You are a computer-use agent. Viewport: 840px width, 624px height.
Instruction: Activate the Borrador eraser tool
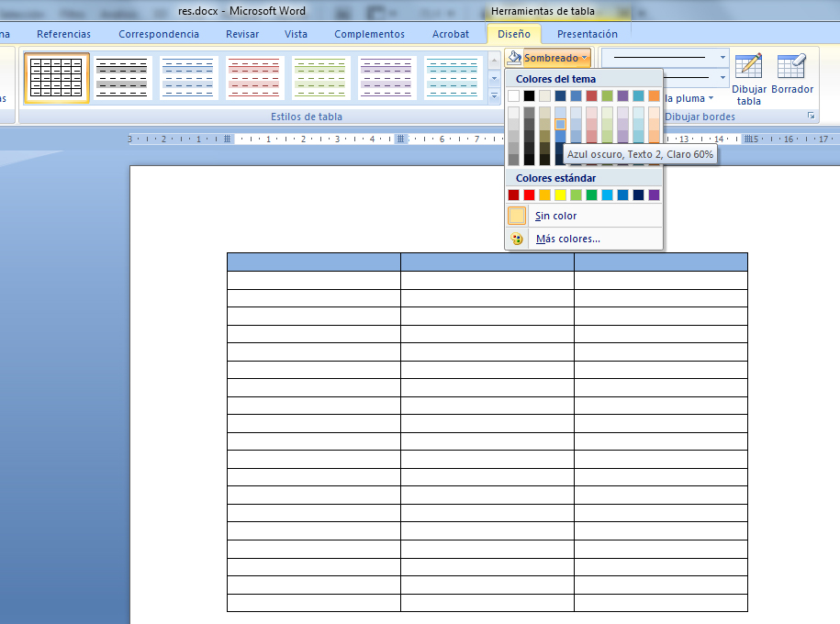[791, 77]
